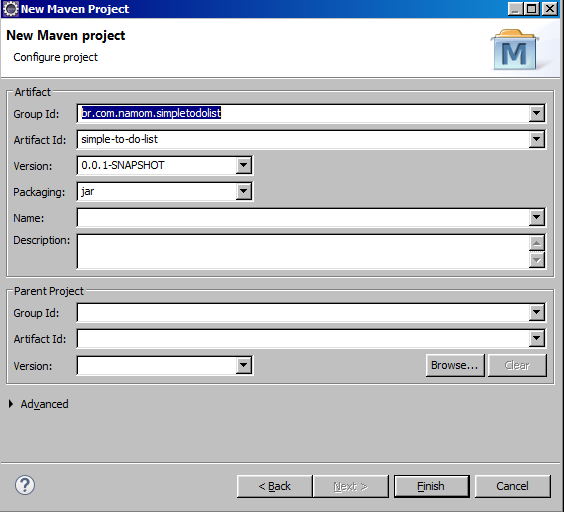This screenshot has height=512, width=564.
Task: Open Parent Project Artifact Id dropdown
Action: (x=536, y=338)
